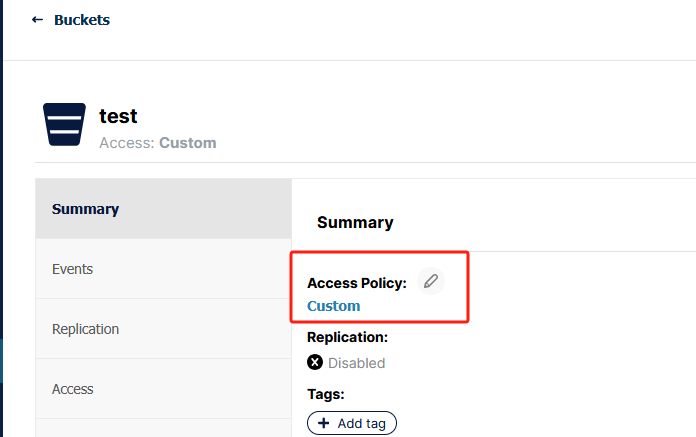The height and width of the screenshot is (437, 696).
Task: Edit Access Policy with the pencil icon
Action: 431,282
